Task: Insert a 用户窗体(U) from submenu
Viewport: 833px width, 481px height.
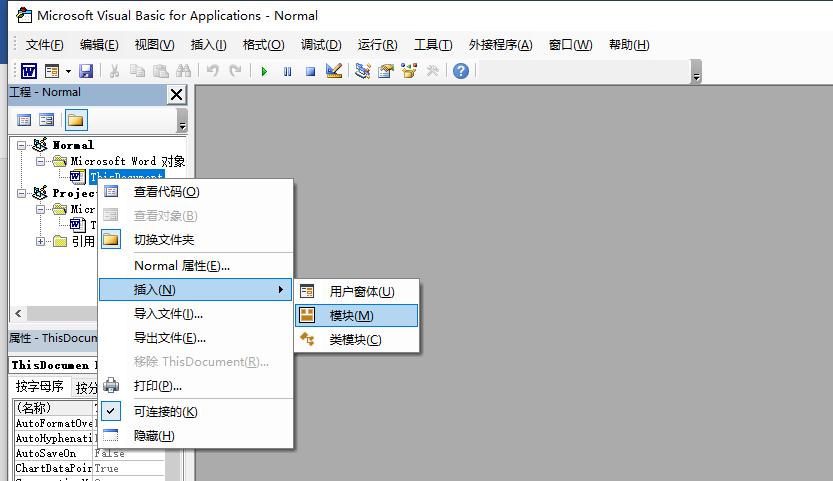Action: [356, 292]
